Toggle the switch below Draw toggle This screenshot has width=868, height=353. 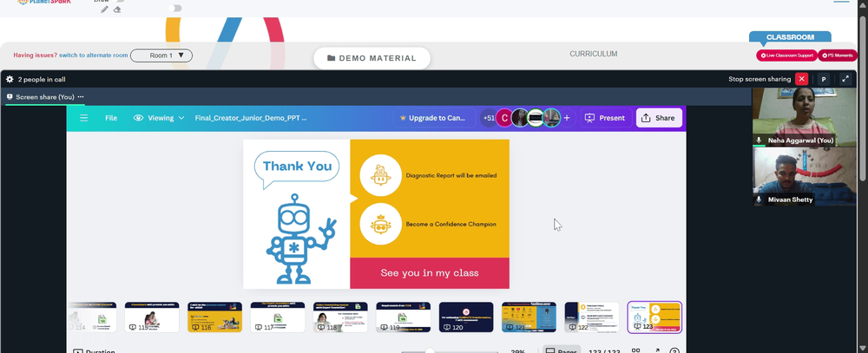pyautogui.click(x=175, y=8)
